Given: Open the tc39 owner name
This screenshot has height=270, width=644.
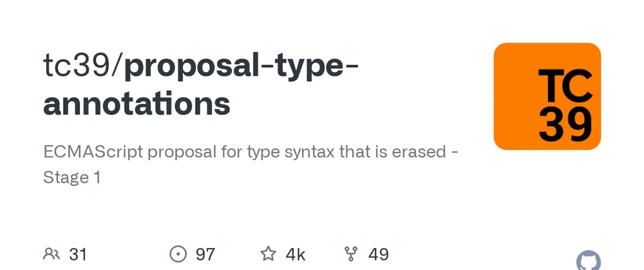Looking at the screenshot, I should click(x=79, y=67).
